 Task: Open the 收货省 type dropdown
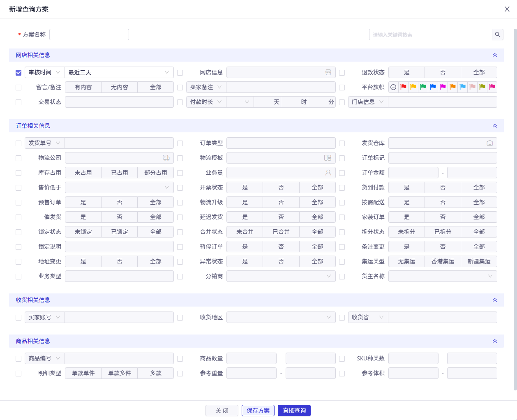pyautogui.click(x=368, y=317)
